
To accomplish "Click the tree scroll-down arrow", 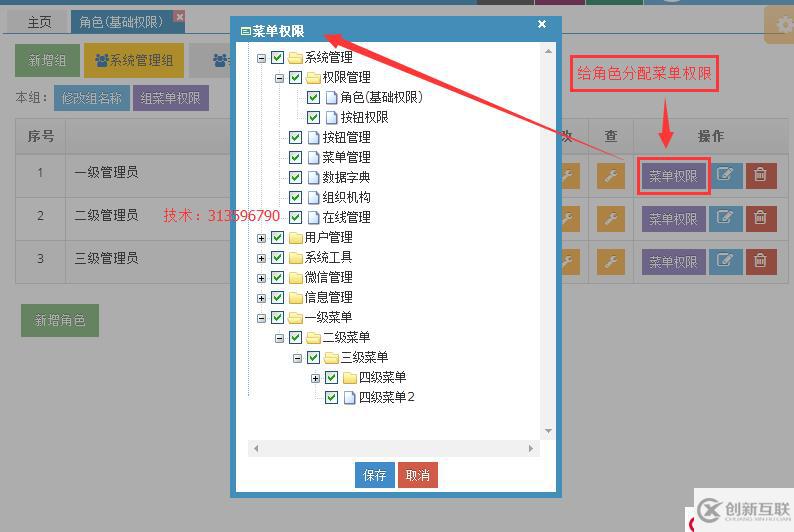I will [548, 431].
